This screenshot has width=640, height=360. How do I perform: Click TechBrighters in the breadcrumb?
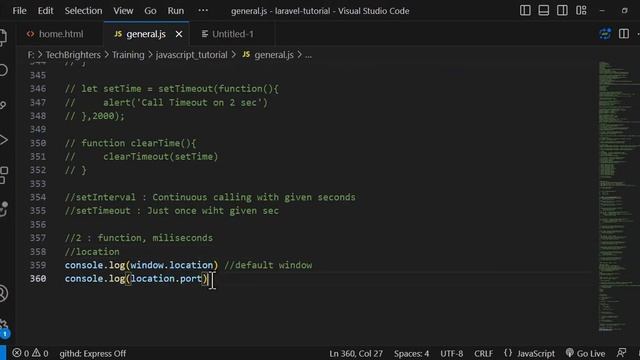click(73, 55)
